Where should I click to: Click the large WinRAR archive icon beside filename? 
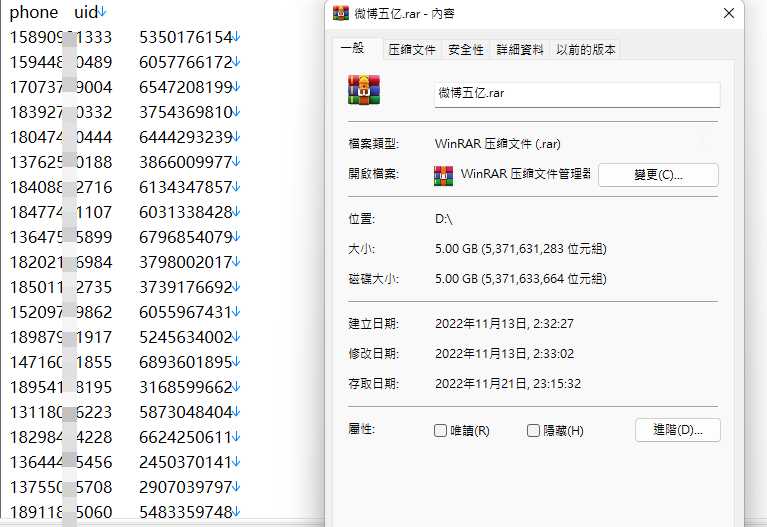click(364, 90)
